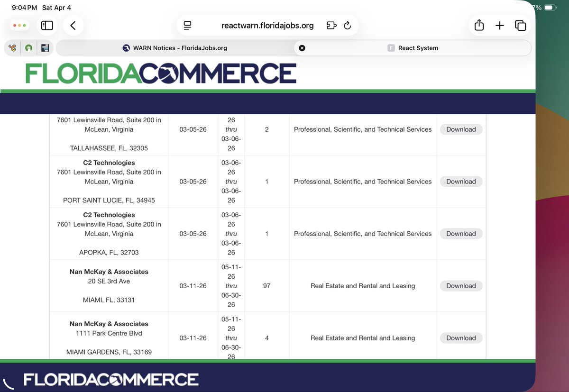569x392 pixels.
Task: Download the C2 Technologies Port Saint Lucie notice
Action: (x=461, y=182)
